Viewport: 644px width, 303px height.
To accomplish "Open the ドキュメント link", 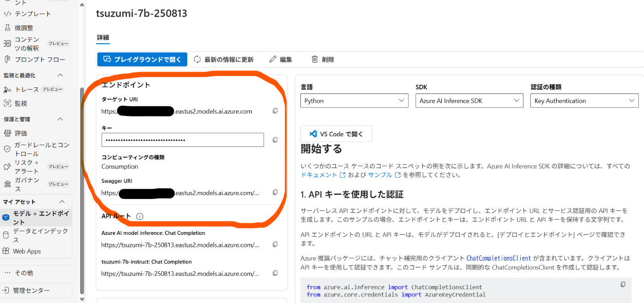I will (323, 175).
